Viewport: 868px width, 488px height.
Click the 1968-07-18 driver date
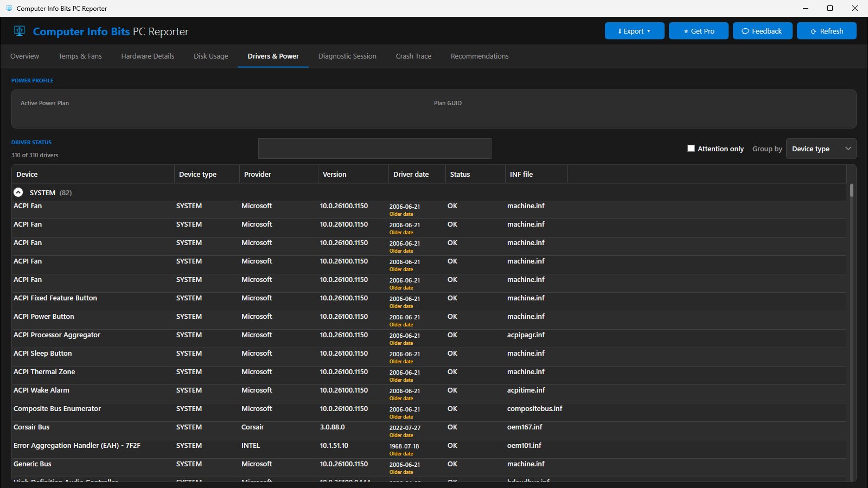(x=404, y=446)
